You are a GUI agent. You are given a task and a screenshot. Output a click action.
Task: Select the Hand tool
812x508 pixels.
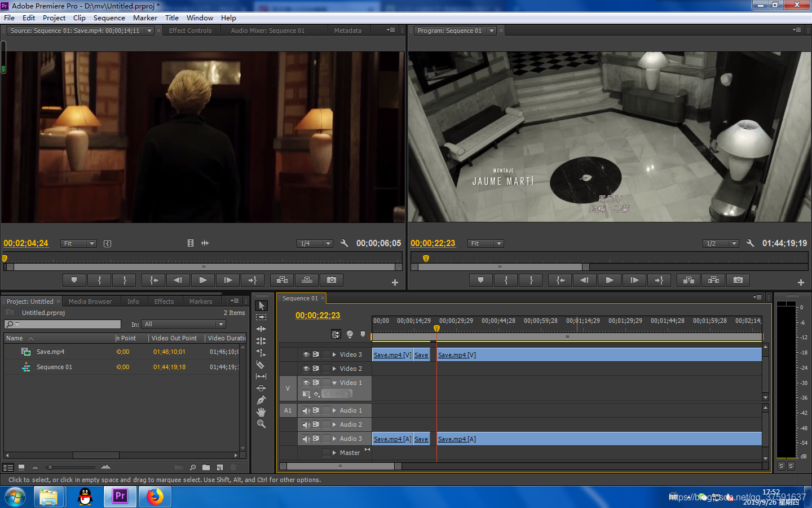click(261, 412)
